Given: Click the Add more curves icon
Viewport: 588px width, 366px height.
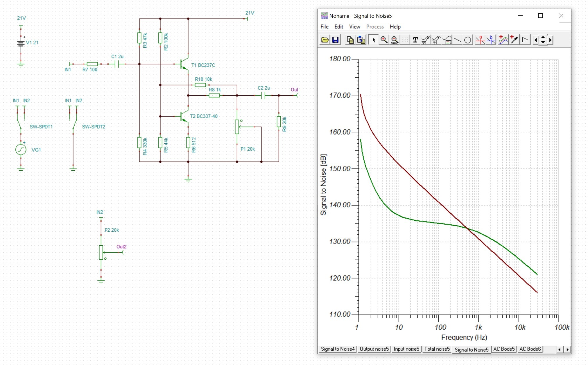Looking at the screenshot, I should [503, 40].
